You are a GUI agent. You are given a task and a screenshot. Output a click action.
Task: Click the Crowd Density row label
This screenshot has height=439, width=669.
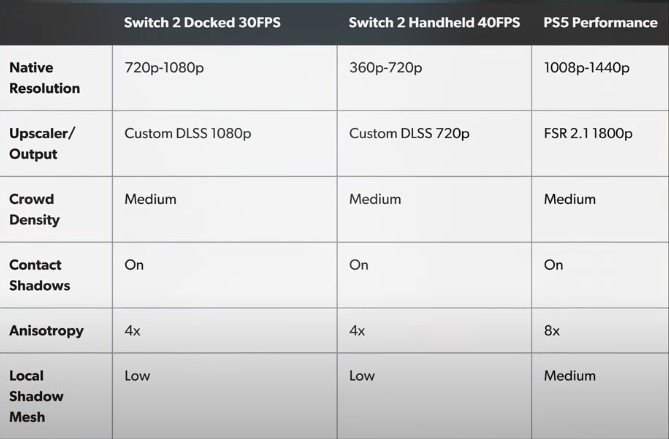[x=34, y=209]
